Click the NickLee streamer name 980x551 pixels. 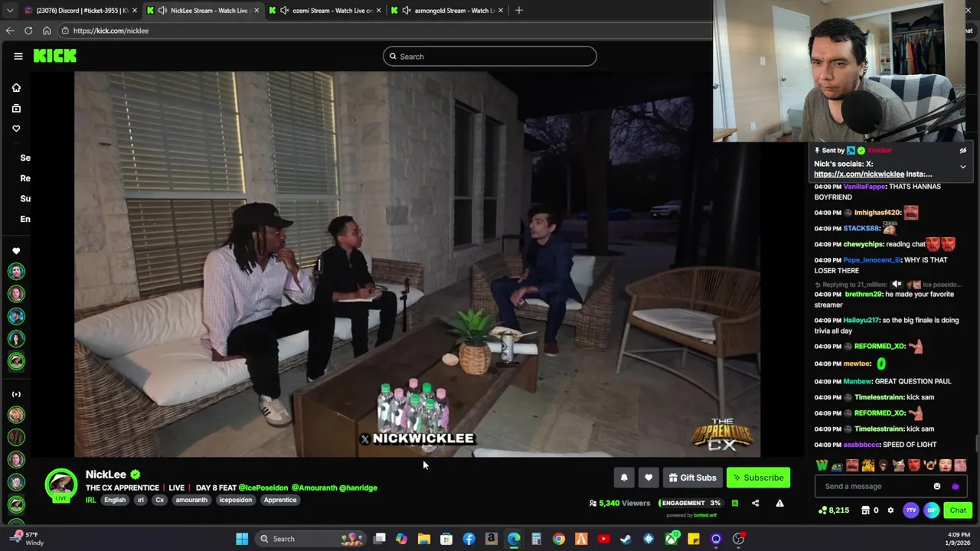(106, 474)
